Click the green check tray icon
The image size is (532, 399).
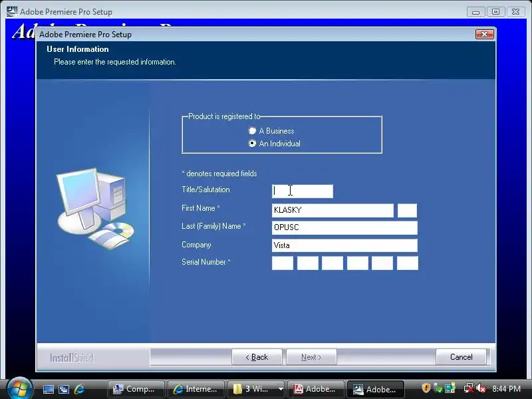(438, 388)
